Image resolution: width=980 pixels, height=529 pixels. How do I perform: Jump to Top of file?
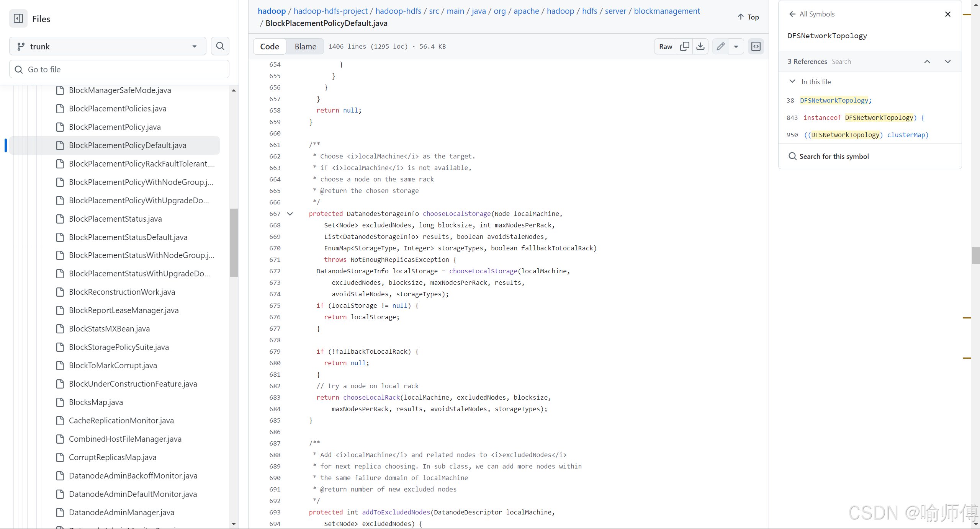point(748,17)
